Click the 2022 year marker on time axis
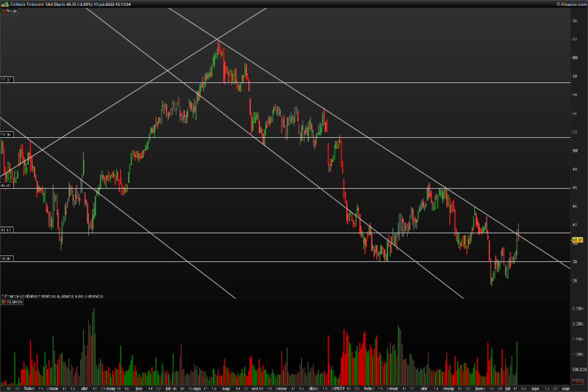This screenshot has height=392, width=588. coord(339,388)
